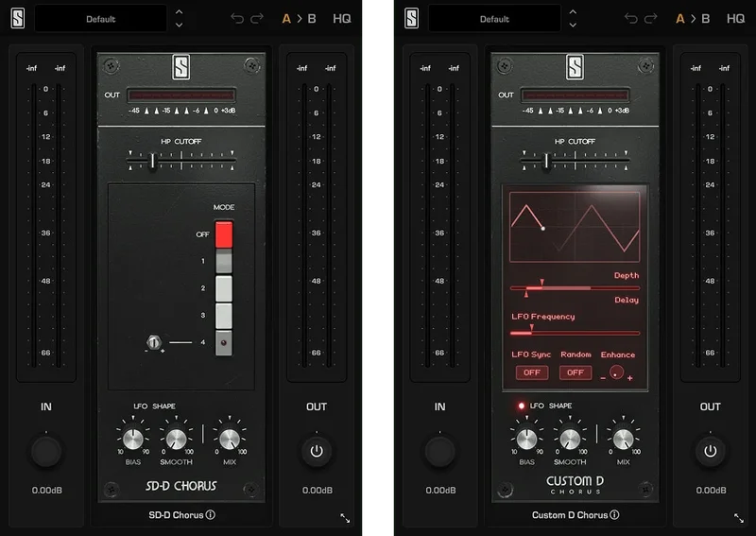Click BIAS knob in SD-D Chorus
Screen dimensions: 756x536
coord(133,439)
